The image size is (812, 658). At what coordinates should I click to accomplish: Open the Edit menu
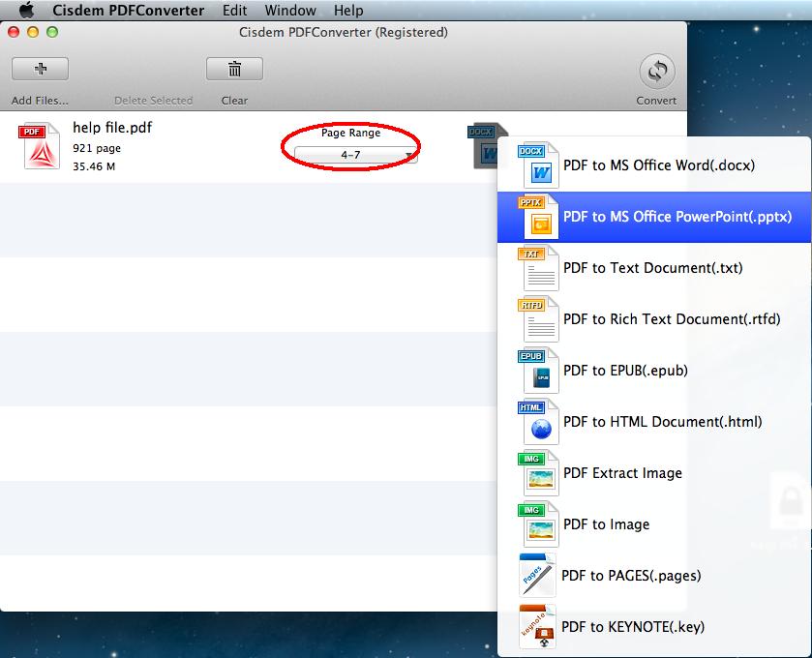[x=233, y=11]
